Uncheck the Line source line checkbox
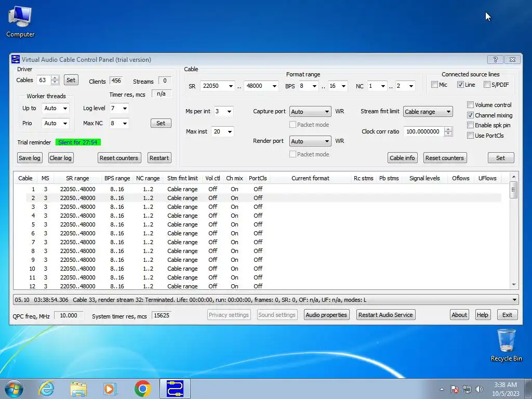Viewport: 532px width, 399px height. [x=460, y=85]
